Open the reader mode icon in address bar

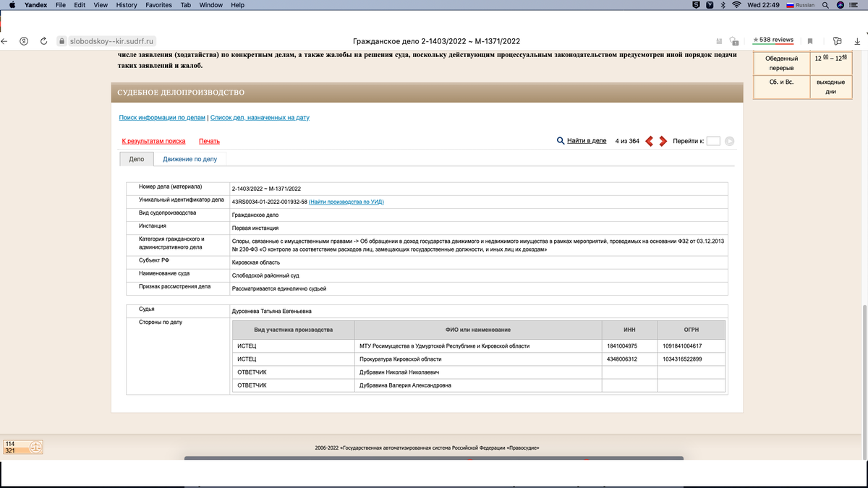pyautogui.click(x=719, y=41)
